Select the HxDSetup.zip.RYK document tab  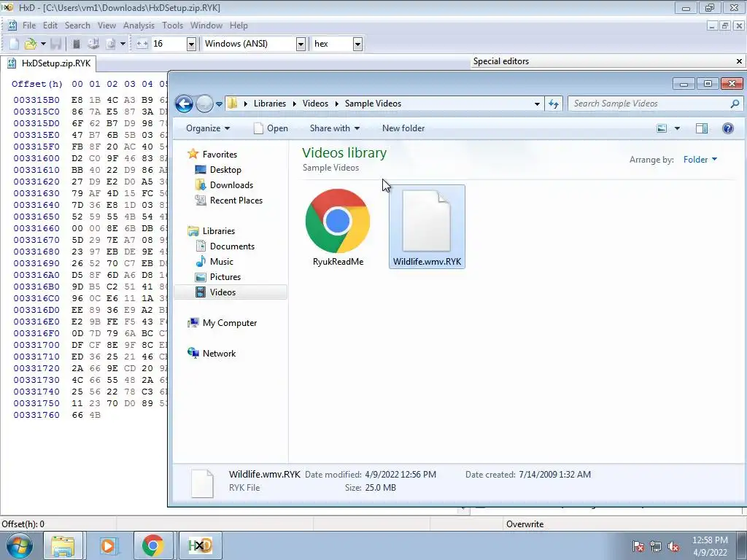pos(49,63)
